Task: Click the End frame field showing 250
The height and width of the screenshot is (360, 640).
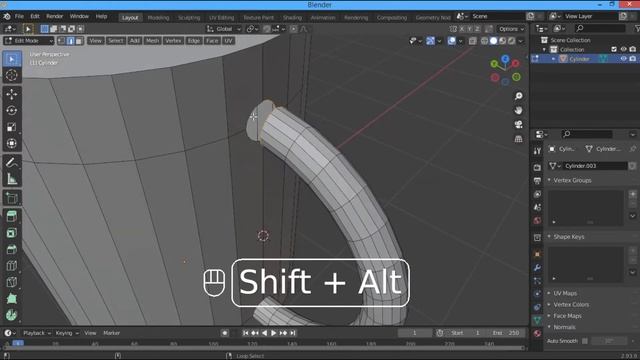Action: point(506,333)
